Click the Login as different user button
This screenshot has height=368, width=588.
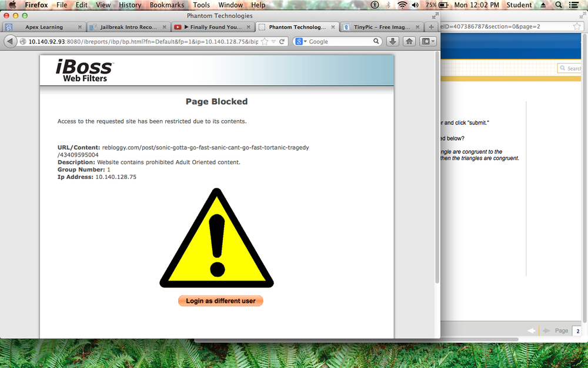220,301
